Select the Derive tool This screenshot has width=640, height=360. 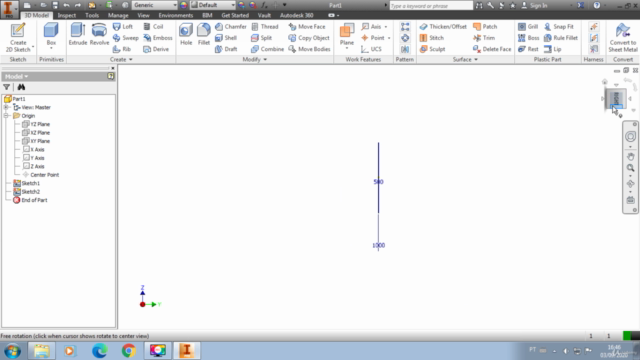156,49
